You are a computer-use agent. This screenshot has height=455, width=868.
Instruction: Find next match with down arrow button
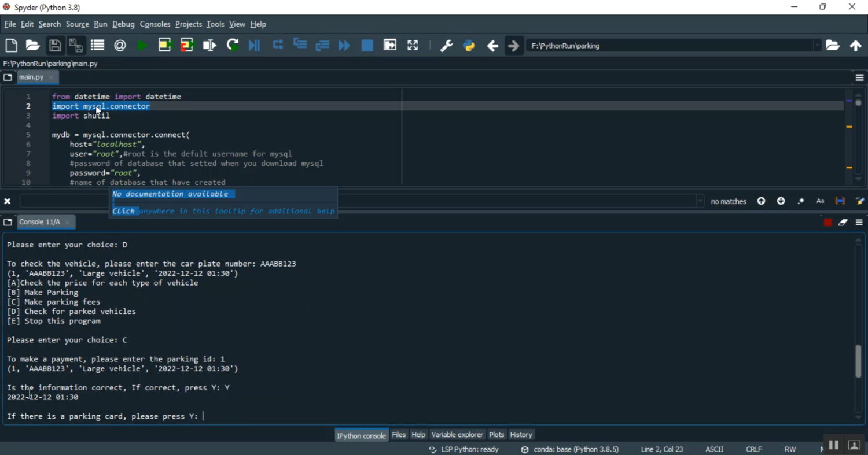click(x=781, y=201)
